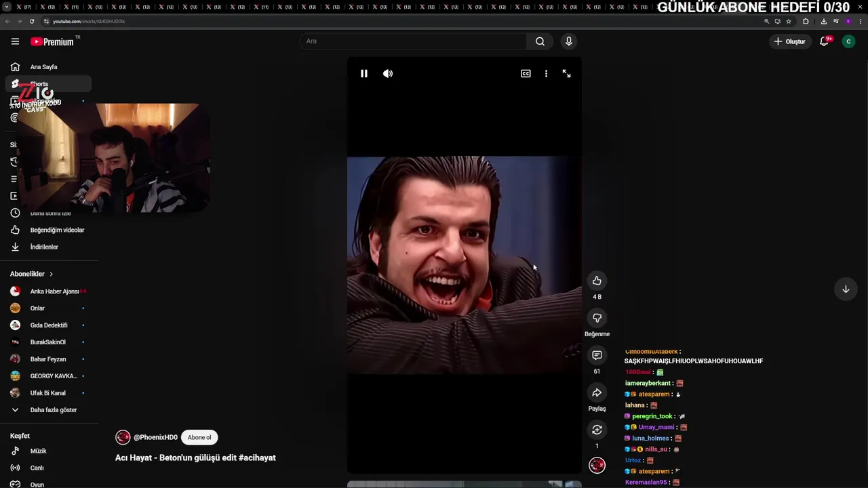Open the notifications bell

click(x=825, y=41)
